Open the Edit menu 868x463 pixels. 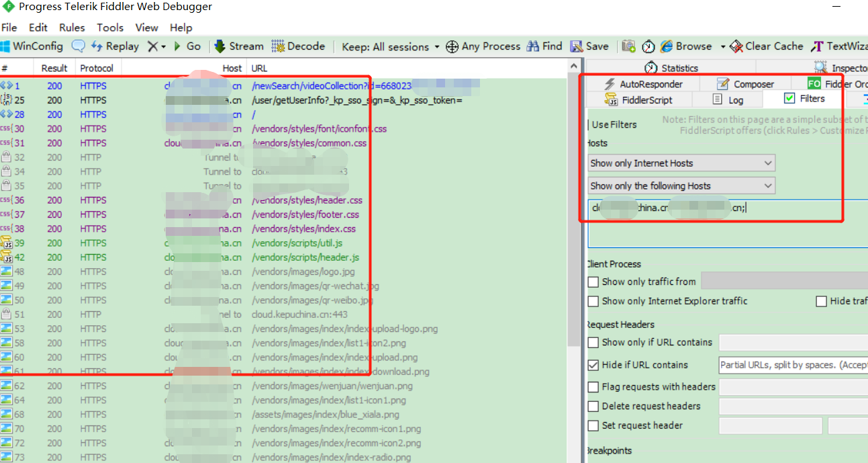pos(38,28)
